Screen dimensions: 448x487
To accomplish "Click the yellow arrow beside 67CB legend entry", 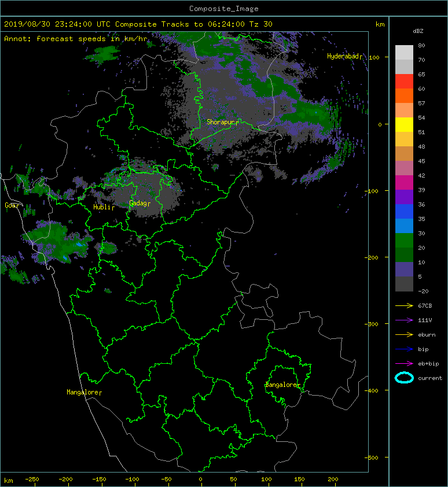I will click(x=404, y=305).
